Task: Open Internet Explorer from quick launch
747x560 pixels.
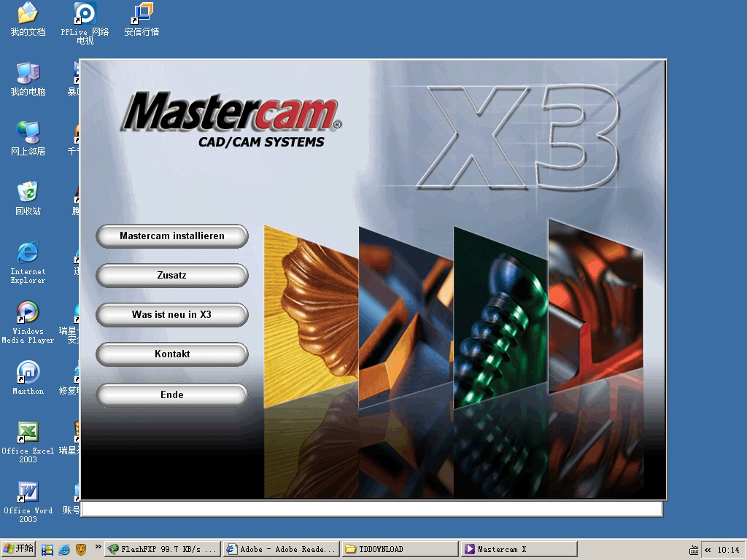Action: tap(64, 550)
